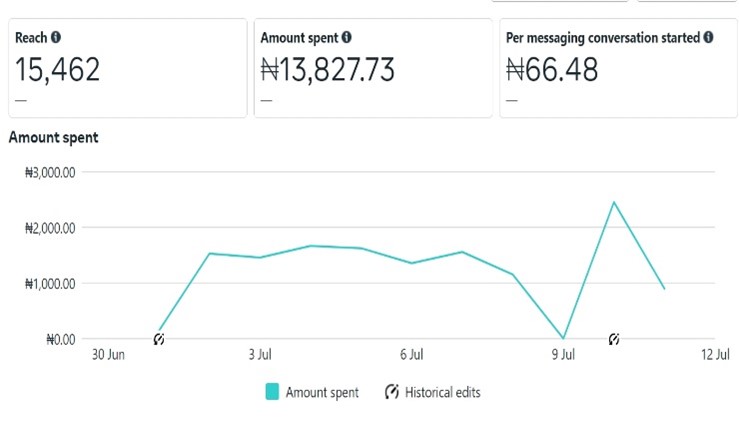This screenshot has width=739, height=424.
Task: Click the Amount spent chart title
Action: tap(53, 138)
